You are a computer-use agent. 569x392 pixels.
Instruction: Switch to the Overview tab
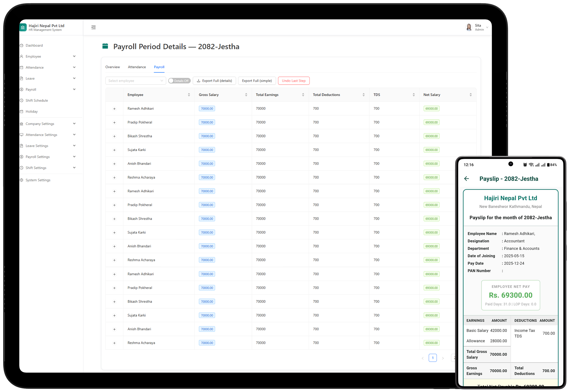point(112,67)
